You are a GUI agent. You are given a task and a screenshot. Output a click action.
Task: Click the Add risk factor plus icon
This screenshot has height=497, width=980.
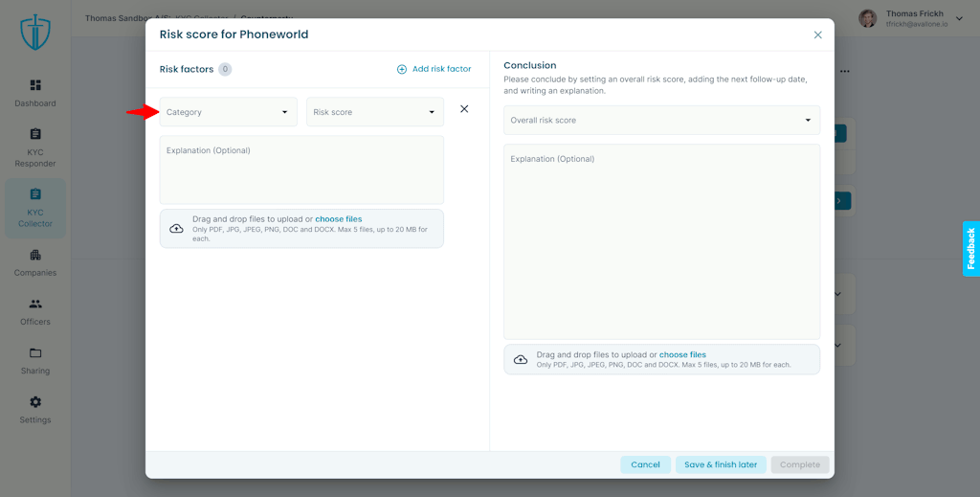point(402,69)
